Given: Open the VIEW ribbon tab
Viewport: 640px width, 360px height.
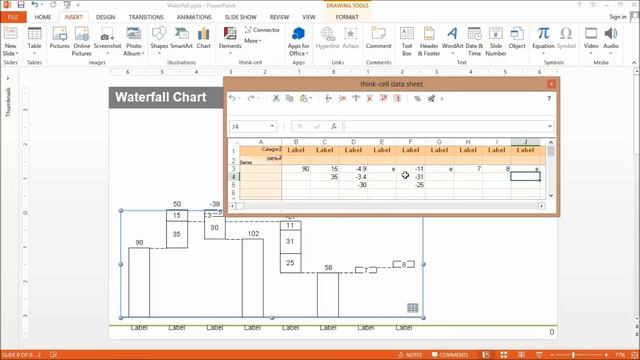Looking at the screenshot, I should pos(309,17).
